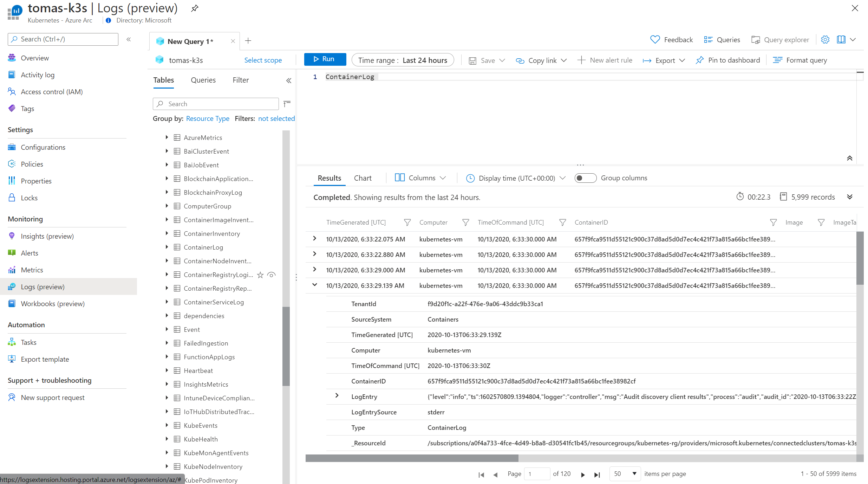Expand the ContainerLog table tree node
The image size is (868, 484).
(167, 247)
